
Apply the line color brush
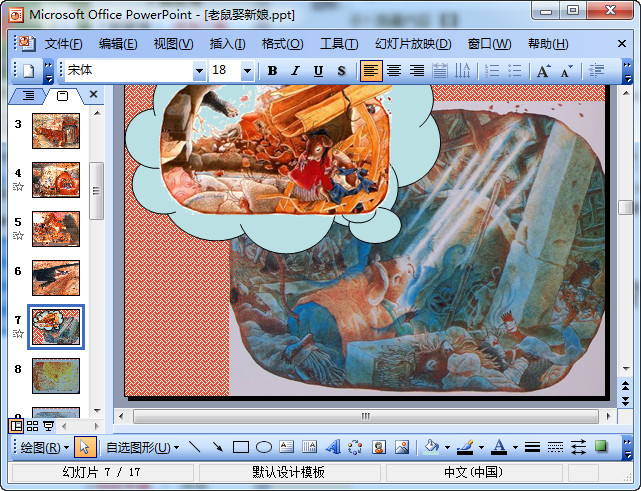[465, 447]
